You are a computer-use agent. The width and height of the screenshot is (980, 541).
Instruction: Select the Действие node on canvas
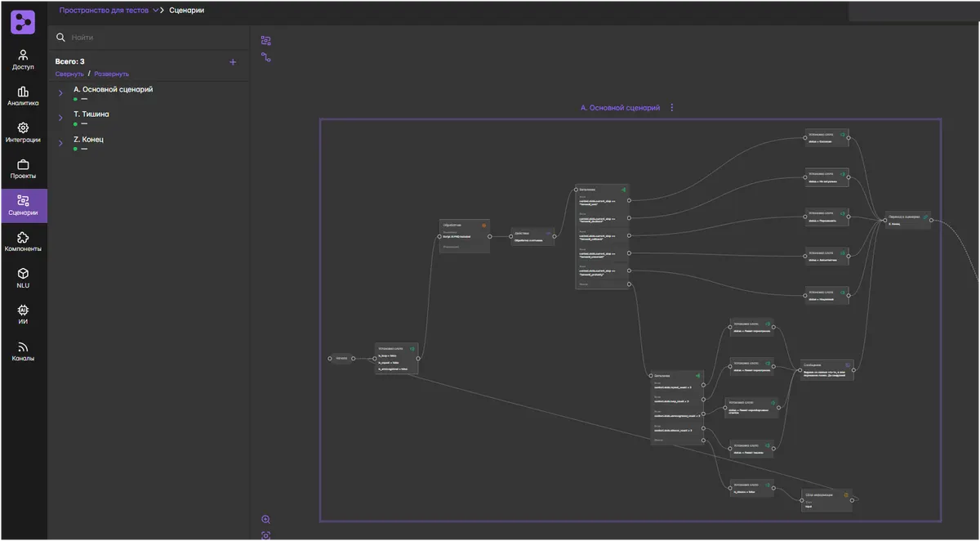click(x=533, y=236)
